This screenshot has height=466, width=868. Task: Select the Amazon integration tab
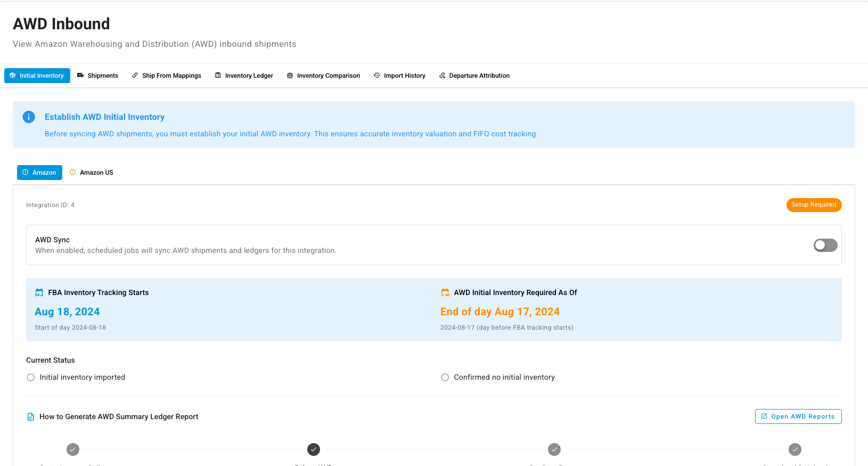coord(39,173)
